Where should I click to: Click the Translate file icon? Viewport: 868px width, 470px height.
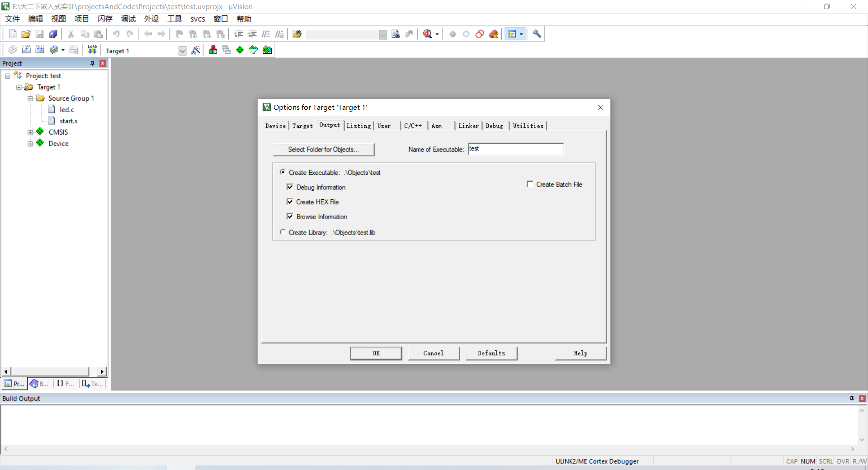pos(13,50)
